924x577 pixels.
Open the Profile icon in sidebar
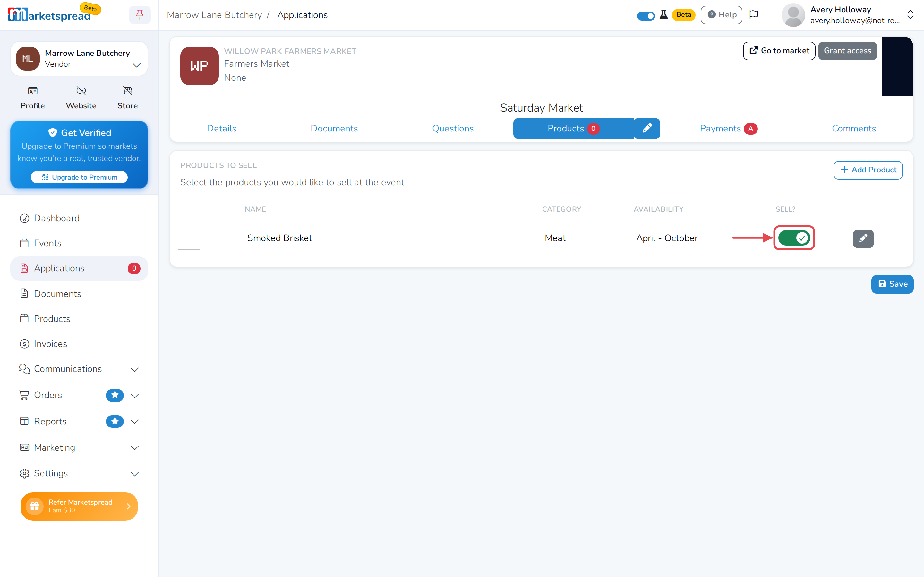(32, 90)
